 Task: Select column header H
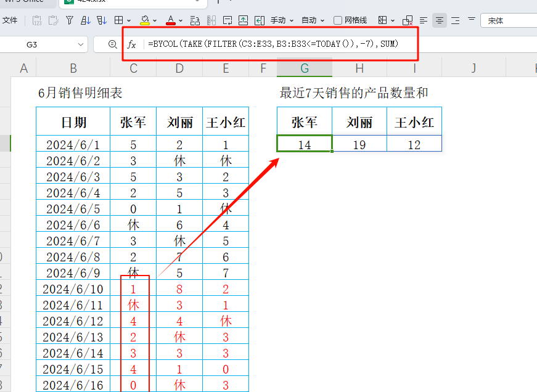[x=359, y=68]
